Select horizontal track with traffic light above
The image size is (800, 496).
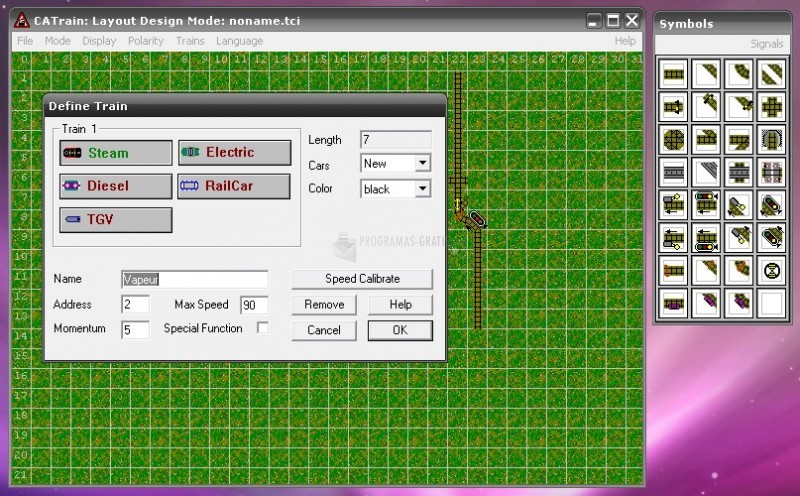tap(706, 205)
